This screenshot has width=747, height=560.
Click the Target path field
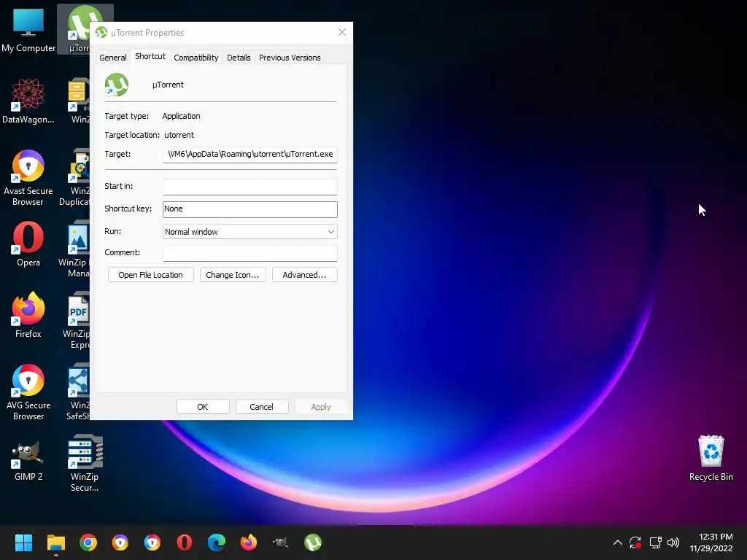coord(250,155)
